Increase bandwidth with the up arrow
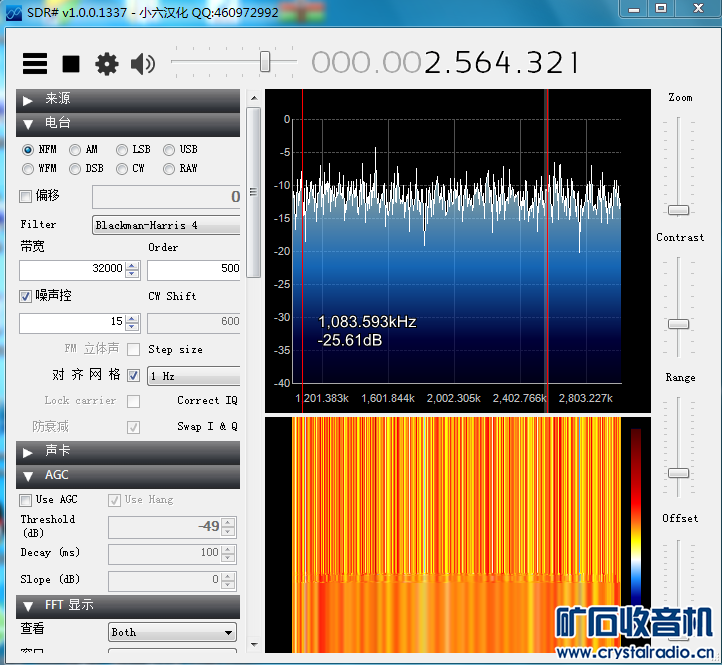 [x=132, y=265]
